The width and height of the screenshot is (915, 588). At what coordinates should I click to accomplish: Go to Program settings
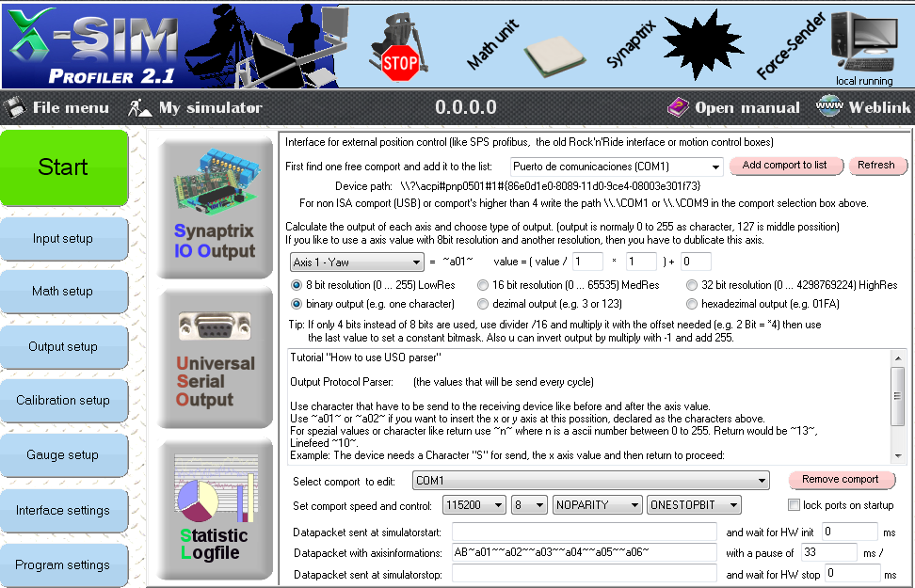point(63,564)
